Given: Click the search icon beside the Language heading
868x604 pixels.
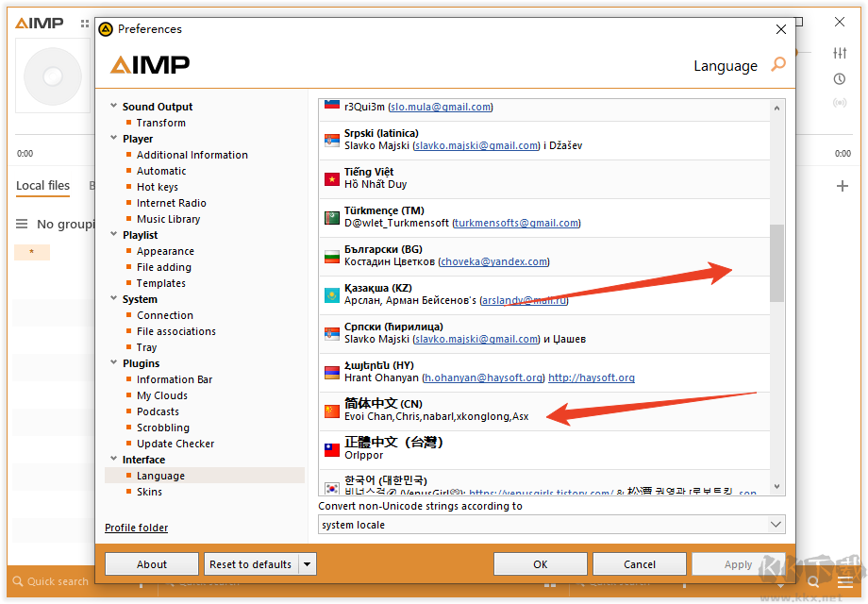Looking at the screenshot, I should 778,65.
